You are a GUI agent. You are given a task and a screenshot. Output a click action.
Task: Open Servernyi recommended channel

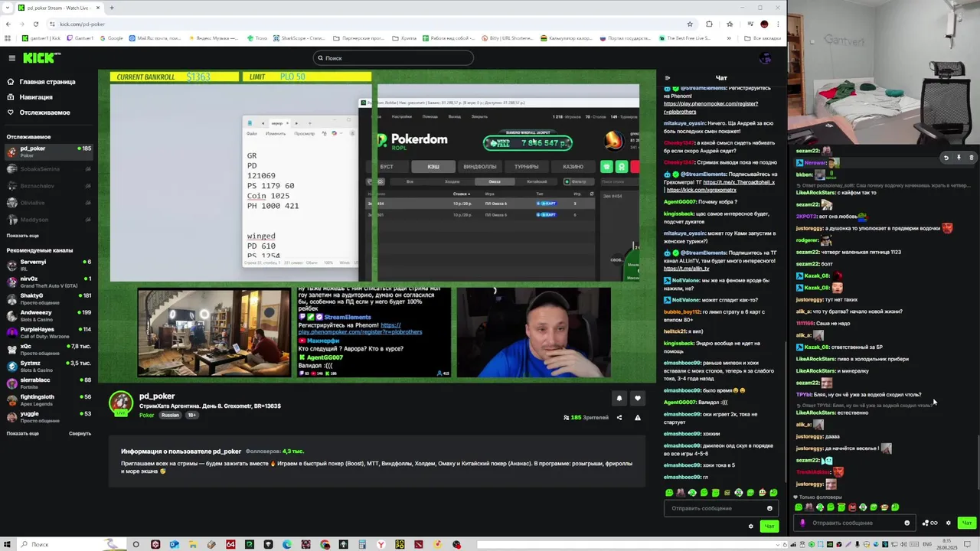pyautogui.click(x=49, y=265)
